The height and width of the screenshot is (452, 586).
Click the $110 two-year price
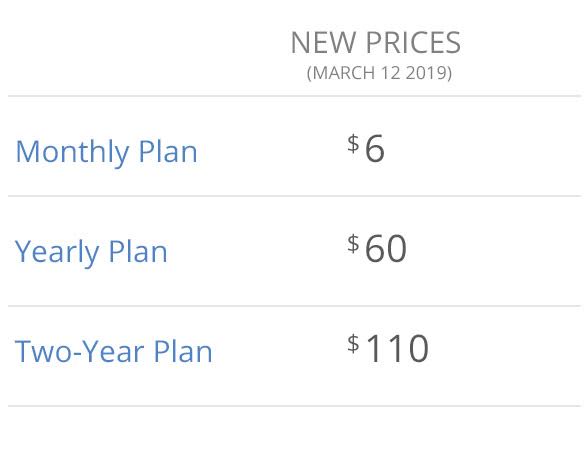[x=388, y=348]
